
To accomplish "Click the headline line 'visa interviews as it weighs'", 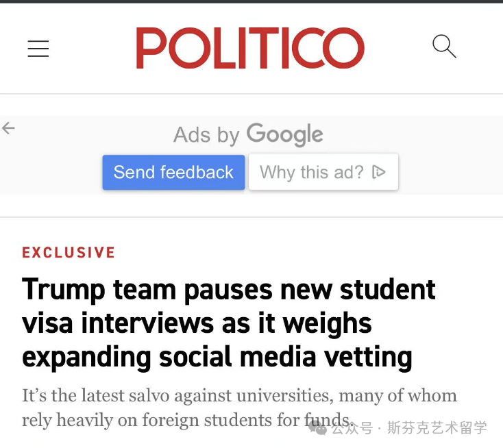I will click(x=197, y=323).
